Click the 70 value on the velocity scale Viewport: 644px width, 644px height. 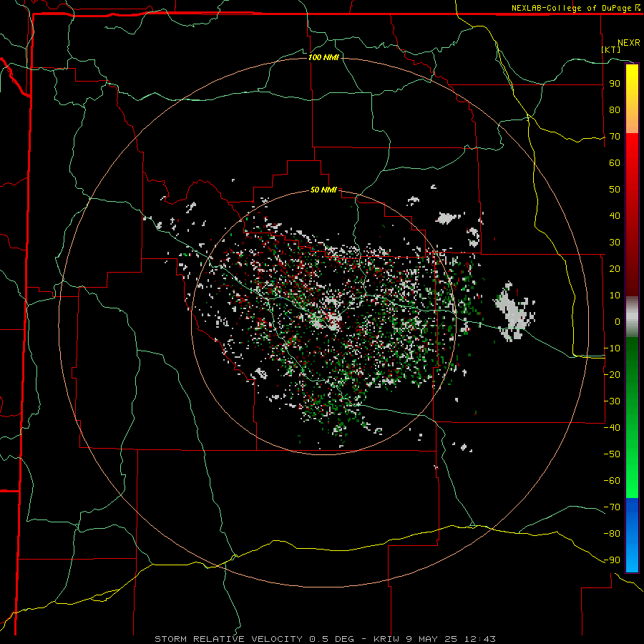click(x=615, y=137)
